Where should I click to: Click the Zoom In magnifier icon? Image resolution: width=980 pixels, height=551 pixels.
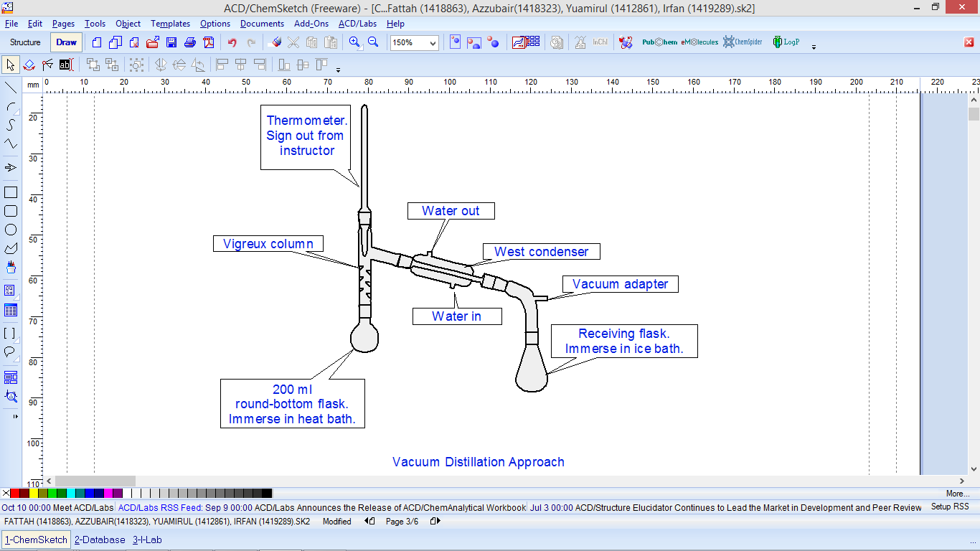(354, 42)
